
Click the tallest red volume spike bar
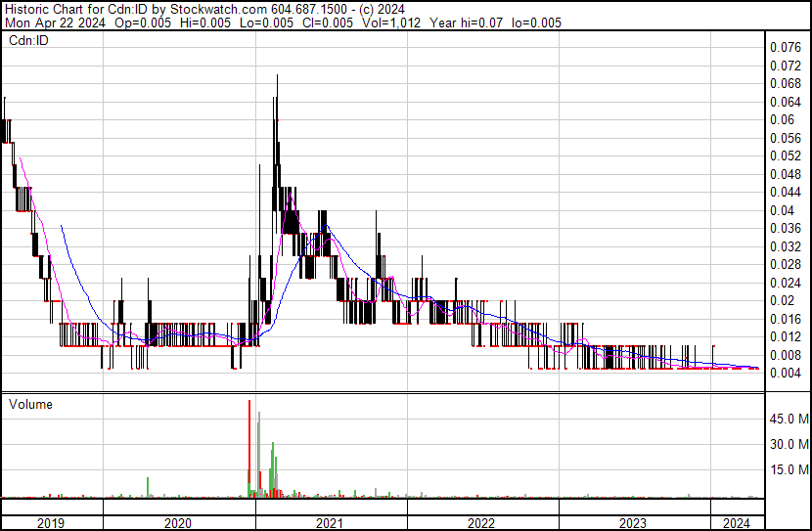[249, 448]
